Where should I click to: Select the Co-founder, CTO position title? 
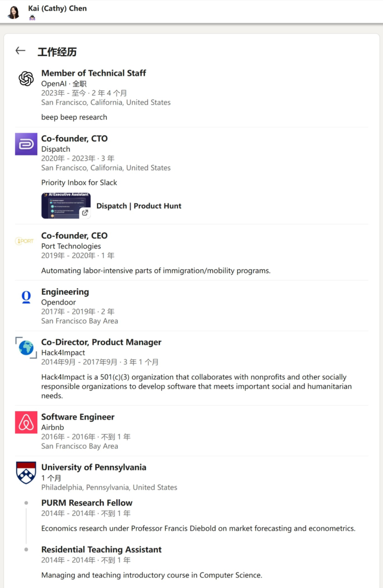tap(74, 138)
